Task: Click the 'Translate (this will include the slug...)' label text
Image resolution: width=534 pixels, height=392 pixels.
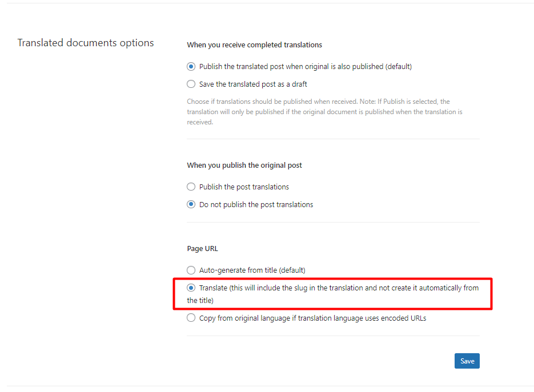Action: 333,294
